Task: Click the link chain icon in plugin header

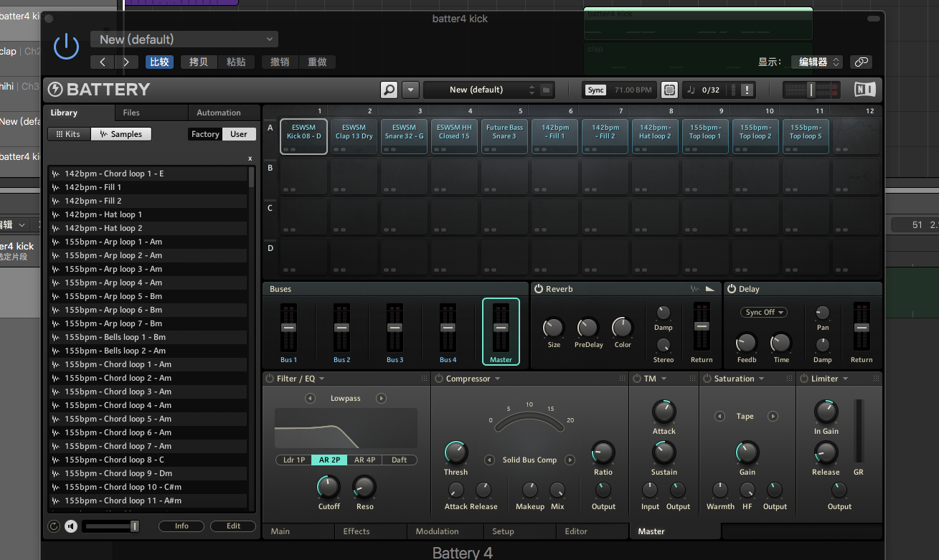Action: tap(862, 62)
